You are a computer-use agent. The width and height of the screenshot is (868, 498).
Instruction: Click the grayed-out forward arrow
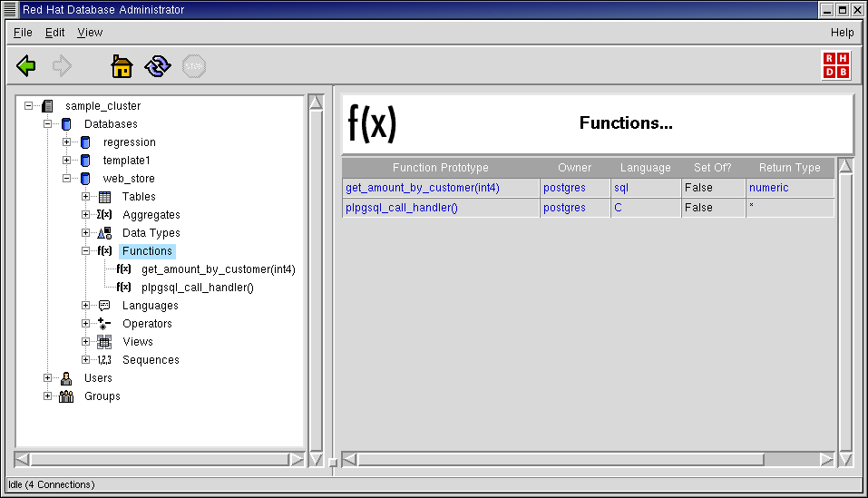point(62,66)
